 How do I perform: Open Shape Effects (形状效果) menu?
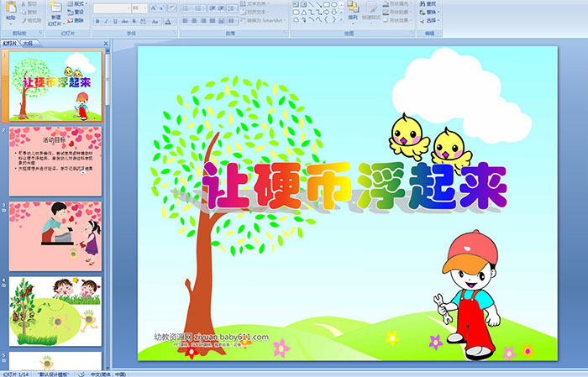click(x=397, y=20)
